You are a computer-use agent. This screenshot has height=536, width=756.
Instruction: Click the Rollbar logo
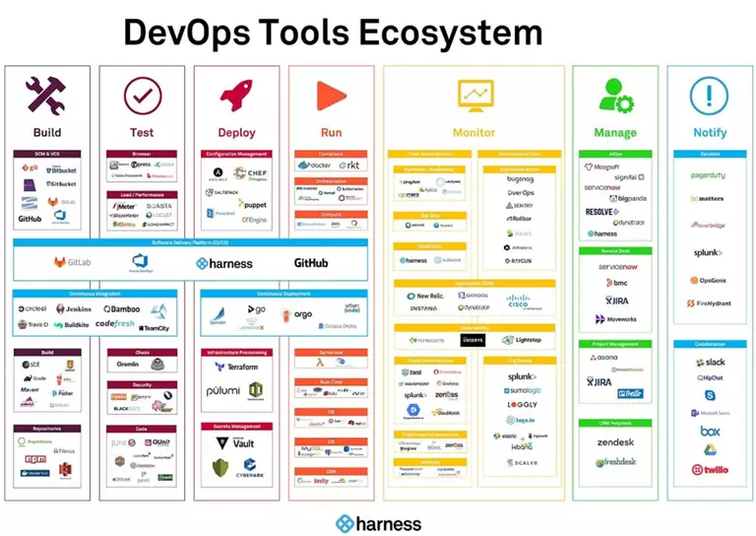coord(519,219)
